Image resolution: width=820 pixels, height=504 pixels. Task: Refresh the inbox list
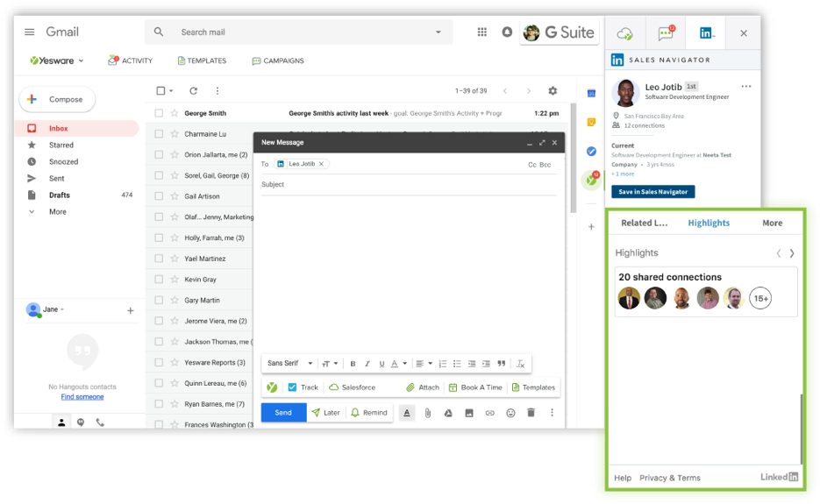click(x=193, y=91)
